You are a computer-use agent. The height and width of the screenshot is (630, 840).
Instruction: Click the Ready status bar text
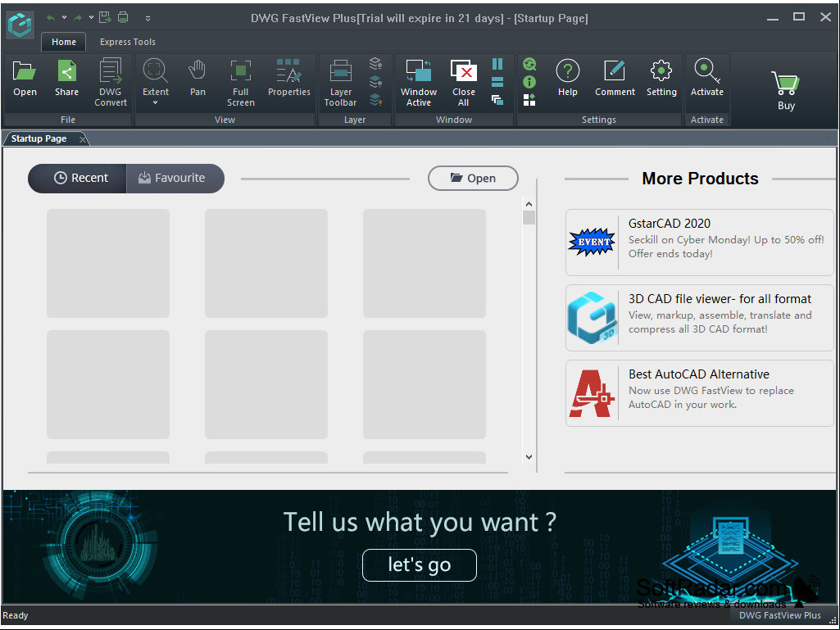tap(16, 615)
